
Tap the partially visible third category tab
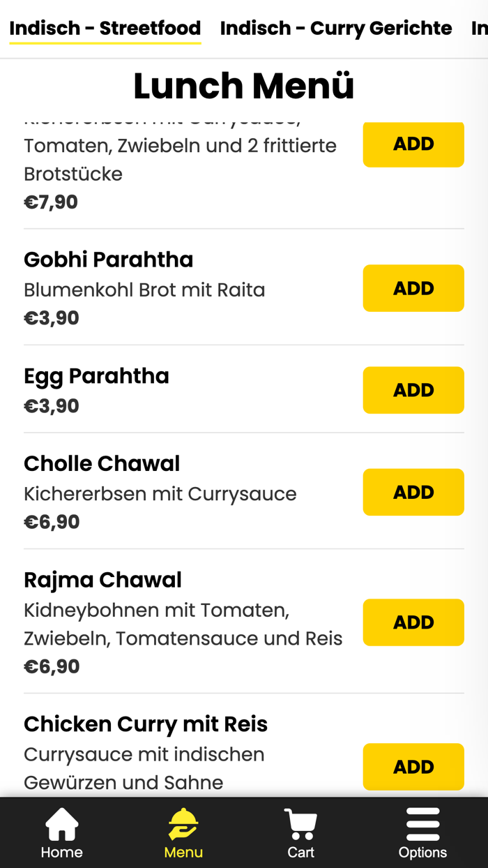tap(479, 29)
